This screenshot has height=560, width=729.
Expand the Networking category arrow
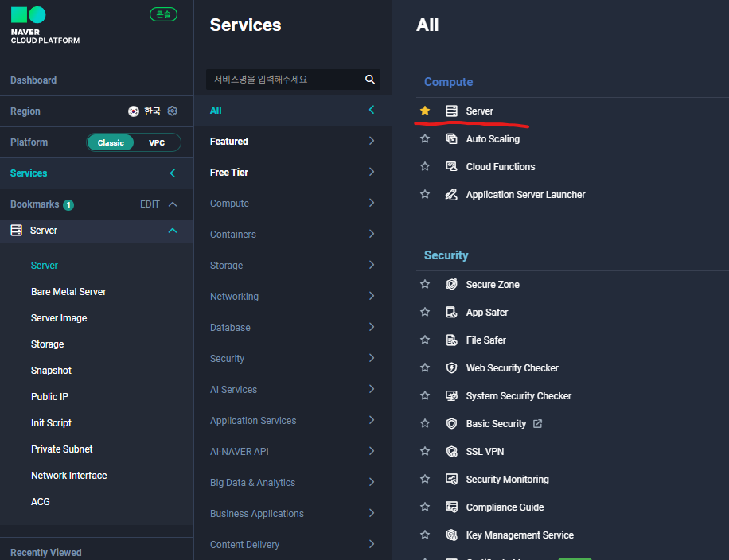(372, 296)
